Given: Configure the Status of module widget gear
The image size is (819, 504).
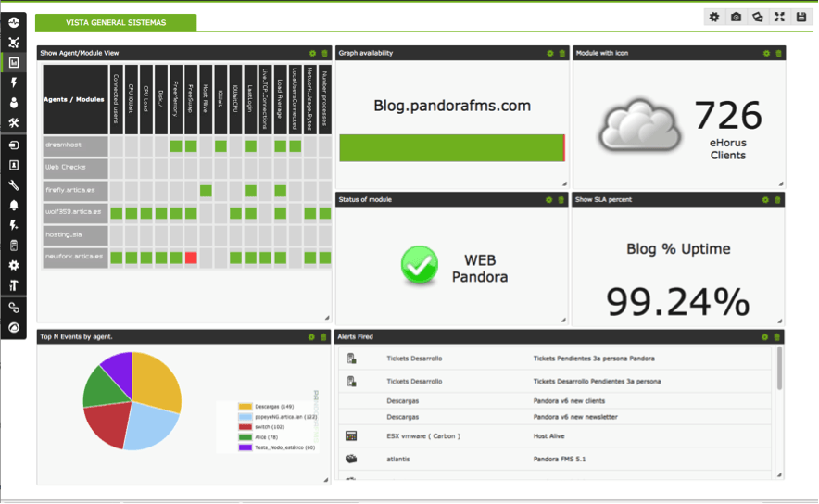Looking at the screenshot, I should point(549,200).
